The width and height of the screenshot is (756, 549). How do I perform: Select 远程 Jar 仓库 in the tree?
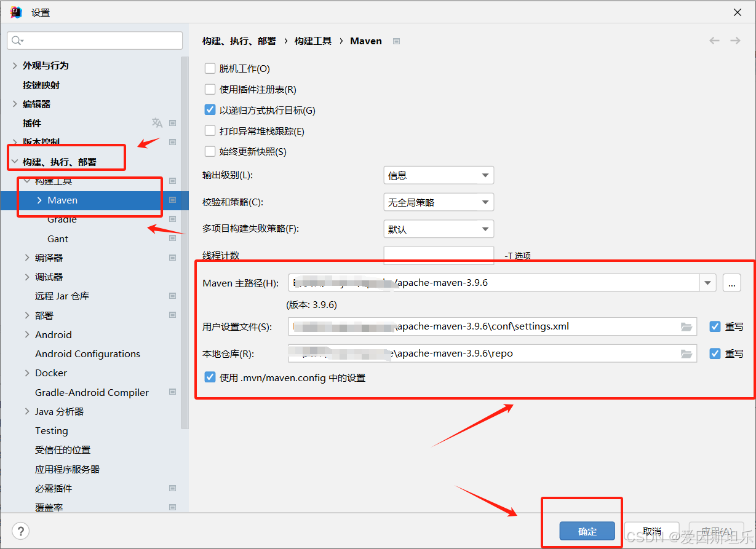tap(62, 296)
